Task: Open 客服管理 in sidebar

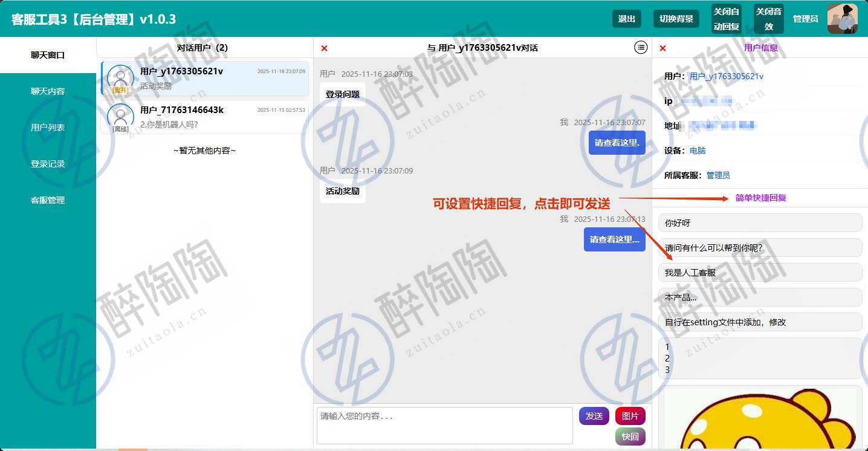Action: pos(48,200)
